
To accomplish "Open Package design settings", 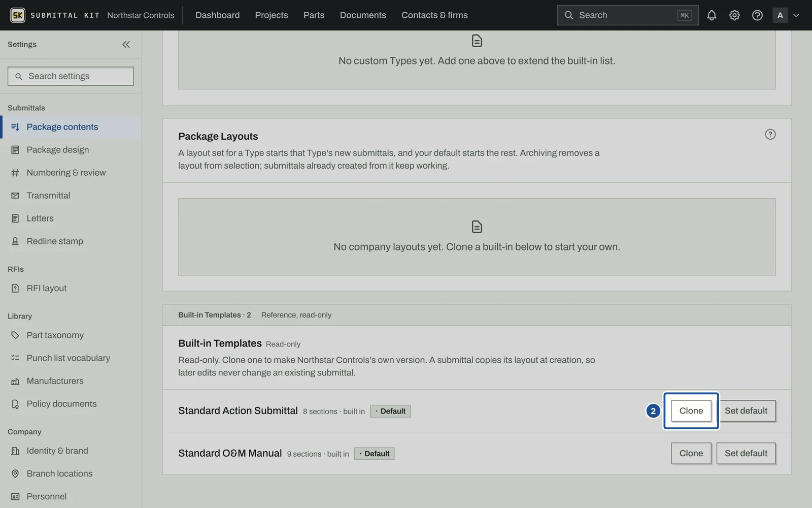I will 71,150.
